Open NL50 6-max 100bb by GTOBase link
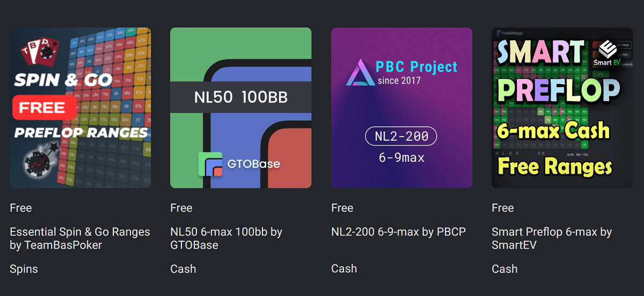The height and width of the screenshot is (296, 644). (x=226, y=239)
